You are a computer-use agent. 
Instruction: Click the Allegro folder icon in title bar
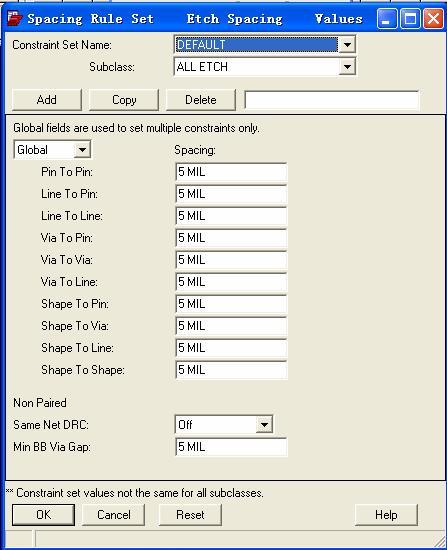tap(14, 18)
